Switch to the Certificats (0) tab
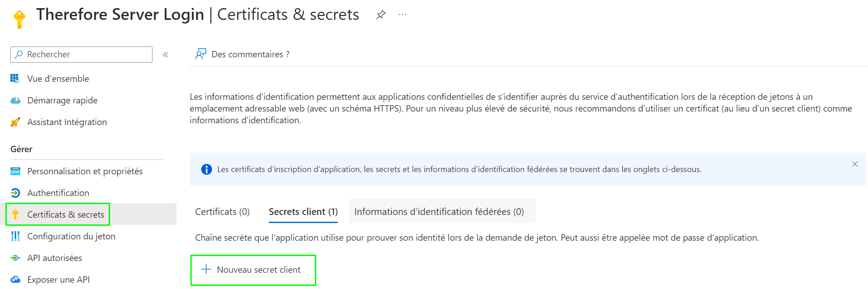 click(x=222, y=211)
